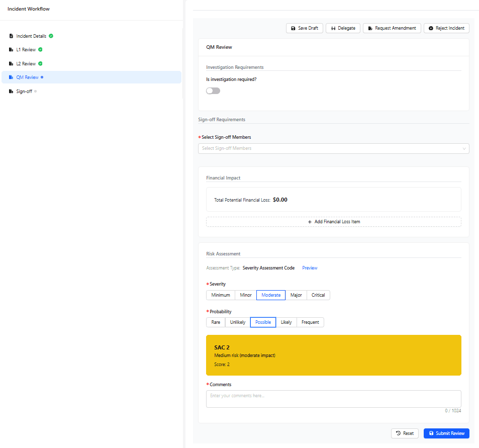Image resolution: width=479 pixels, height=448 pixels.
Task: Click the Request Amendment edit icon
Action: (370, 28)
